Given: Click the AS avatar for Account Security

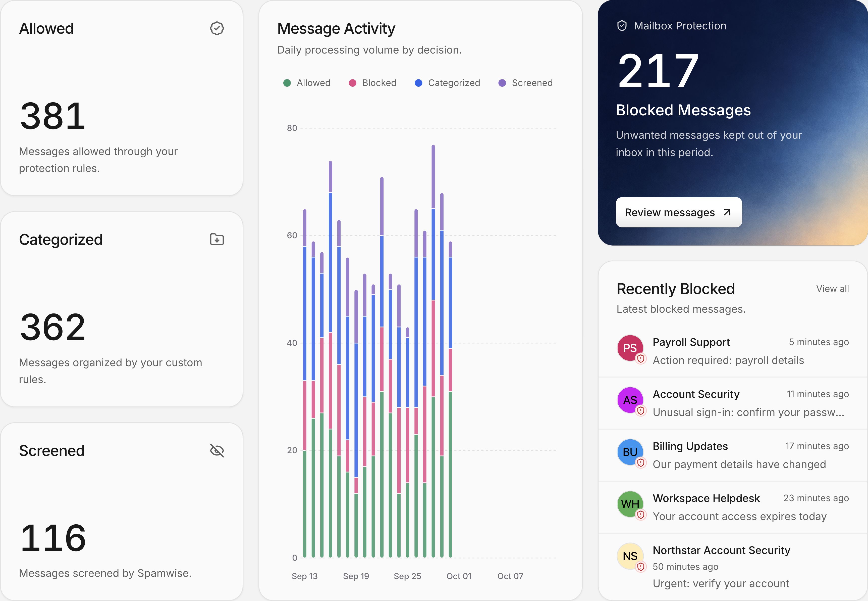Looking at the screenshot, I should coord(630,400).
